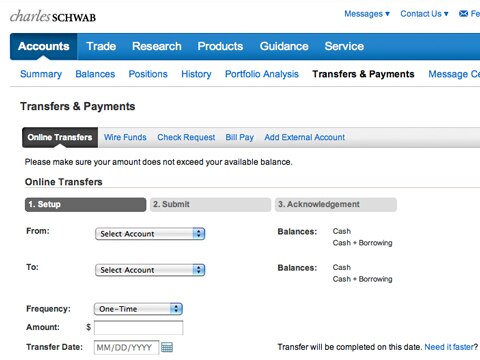This screenshot has width=480, height=360.
Task: Open the Guidance tab
Action: 284,46
